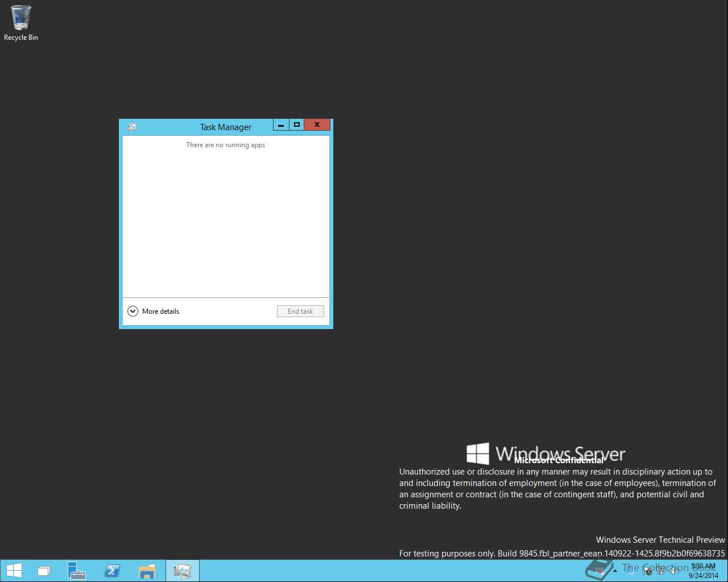This screenshot has width=728, height=582.
Task: Minimize the Task Manager window
Action: coord(281,124)
